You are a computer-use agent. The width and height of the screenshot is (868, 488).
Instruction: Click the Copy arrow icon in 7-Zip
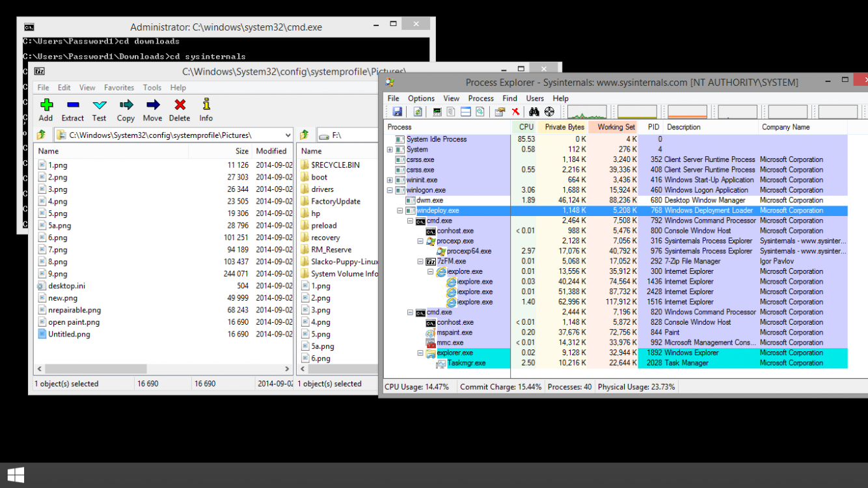126,105
